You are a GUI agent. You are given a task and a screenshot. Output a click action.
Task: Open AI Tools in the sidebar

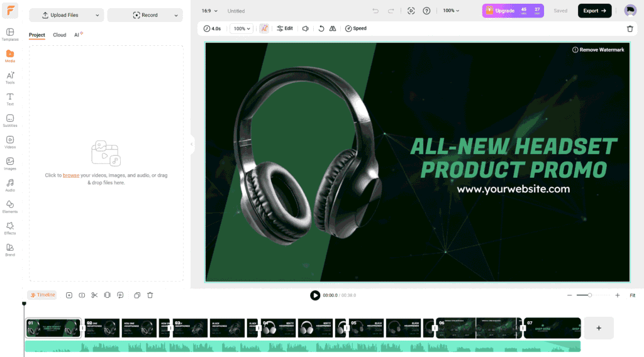pyautogui.click(x=10, y=78)
